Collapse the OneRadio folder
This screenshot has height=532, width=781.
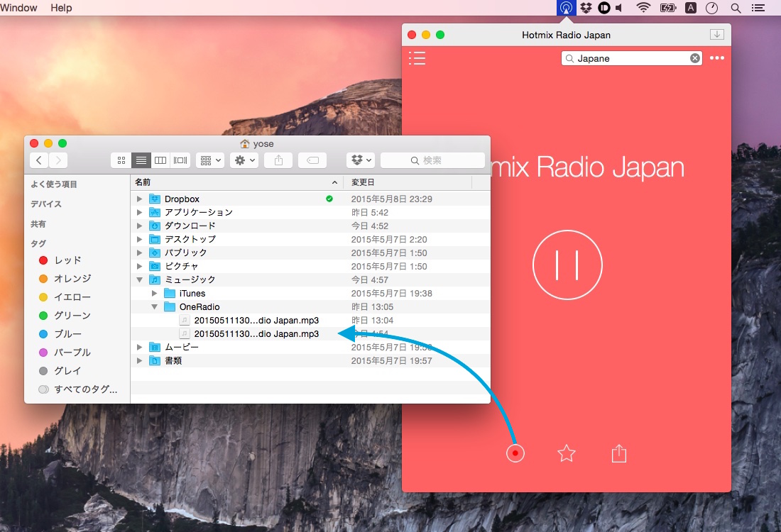[x=154, y=306]
